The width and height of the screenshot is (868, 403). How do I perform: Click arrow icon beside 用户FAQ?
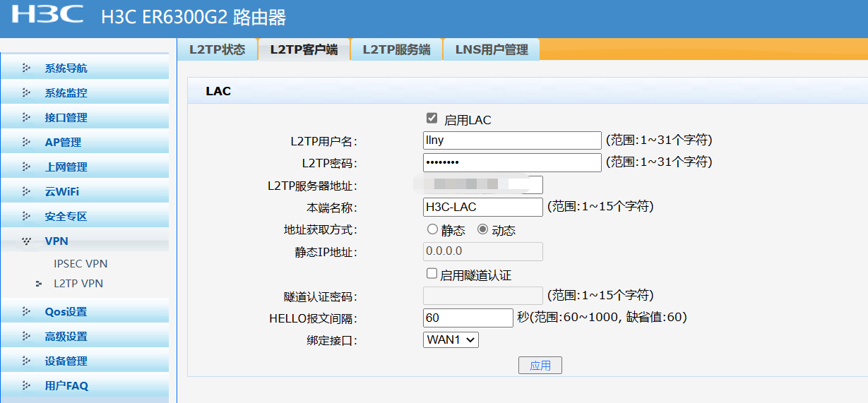27,386
